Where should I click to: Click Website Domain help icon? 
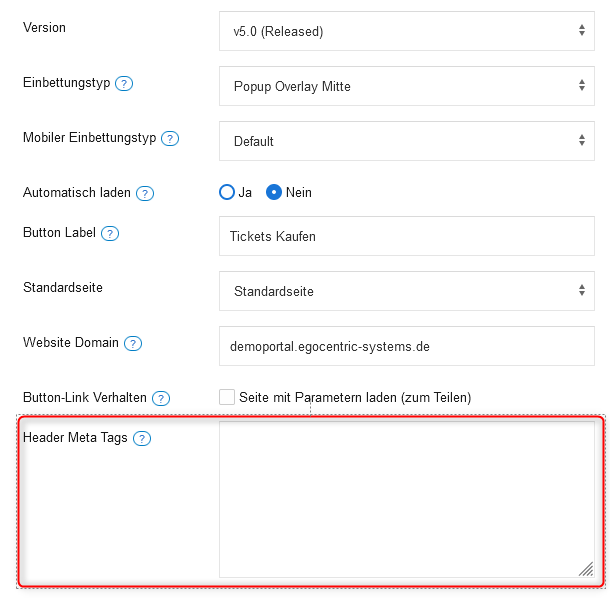(133, 343)
